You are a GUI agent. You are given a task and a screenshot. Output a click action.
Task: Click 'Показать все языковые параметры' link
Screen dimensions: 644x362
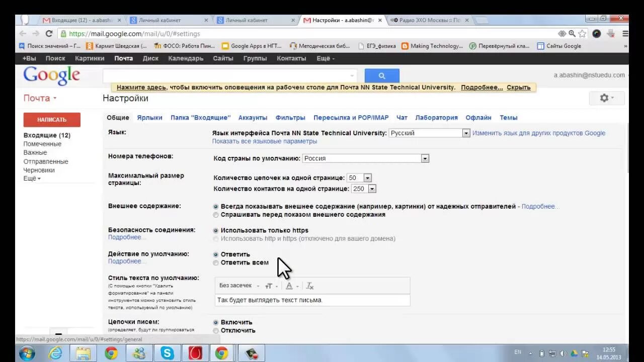[265, 141]
